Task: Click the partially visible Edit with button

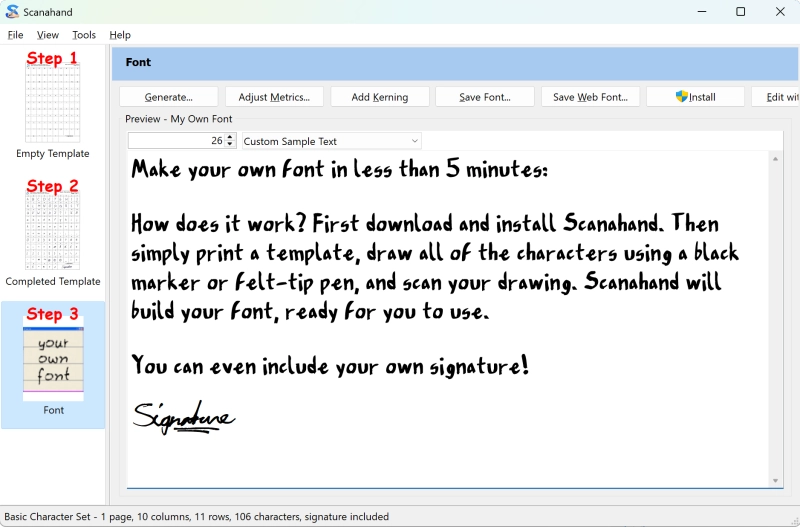Action: pos(775,97)
